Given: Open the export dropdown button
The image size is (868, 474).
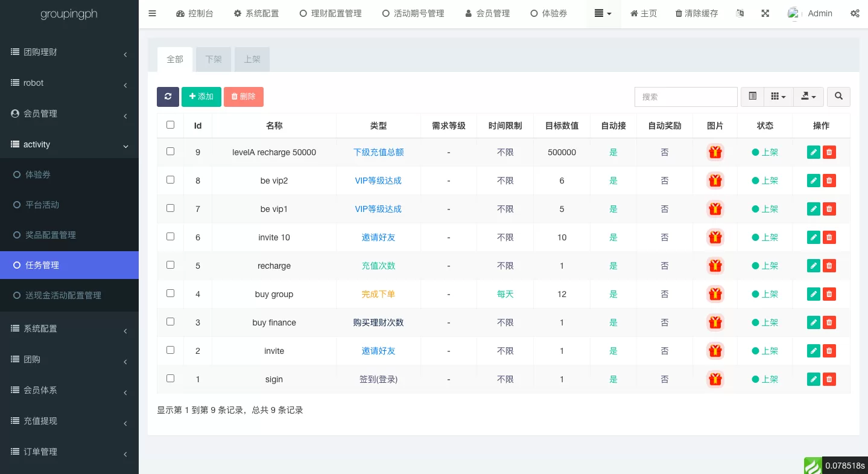Looking at the screenshot, I should click(x=808, y=97).
